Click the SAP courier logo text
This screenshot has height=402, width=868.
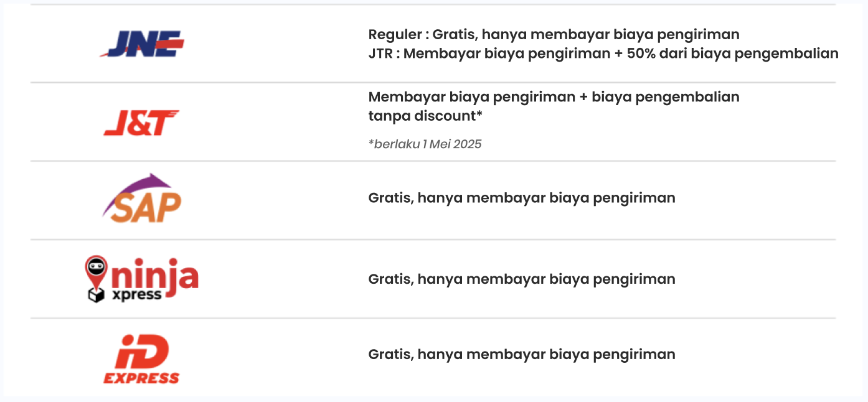point(142,208)
